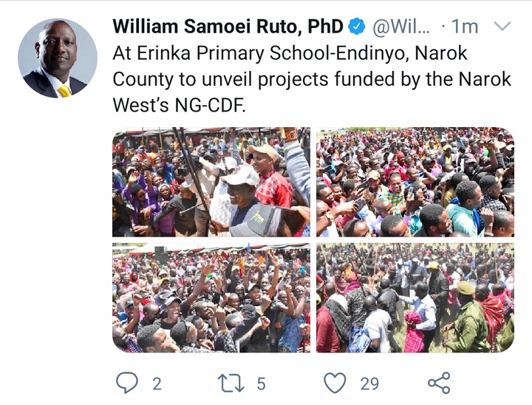This screenshot has width=532, height=405.
Task: Expand the tweet options chevron menu
Action: pyautogui.click(x=502, y=26)
